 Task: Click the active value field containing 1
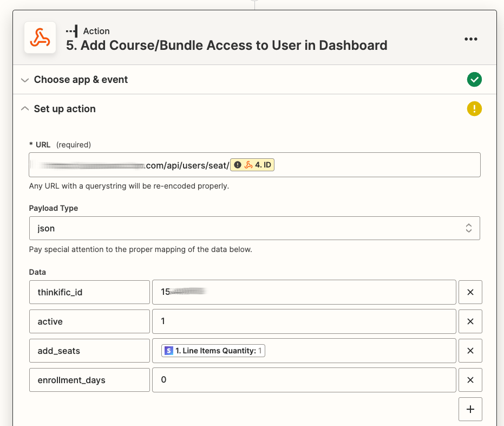coord(303,321)
